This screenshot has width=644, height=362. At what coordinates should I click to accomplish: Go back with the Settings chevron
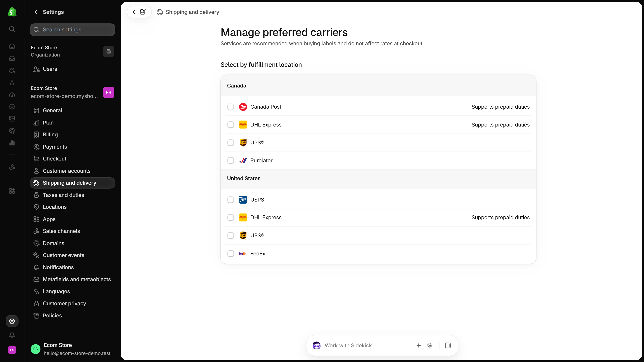pos(36,12)
